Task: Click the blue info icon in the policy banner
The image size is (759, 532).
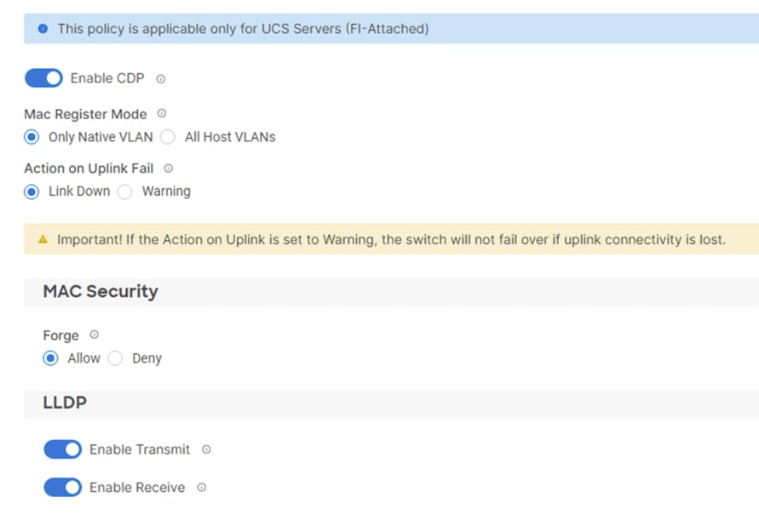Action: (43, 29)
